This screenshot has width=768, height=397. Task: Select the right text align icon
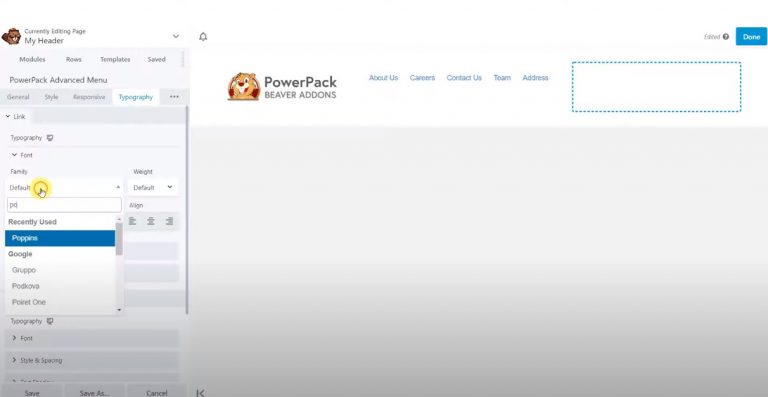169,221
